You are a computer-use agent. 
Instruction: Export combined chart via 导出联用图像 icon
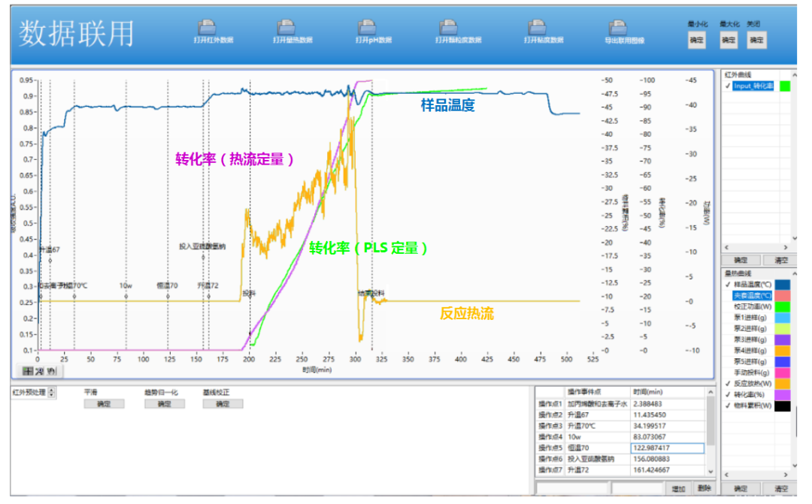coord(624,28)
